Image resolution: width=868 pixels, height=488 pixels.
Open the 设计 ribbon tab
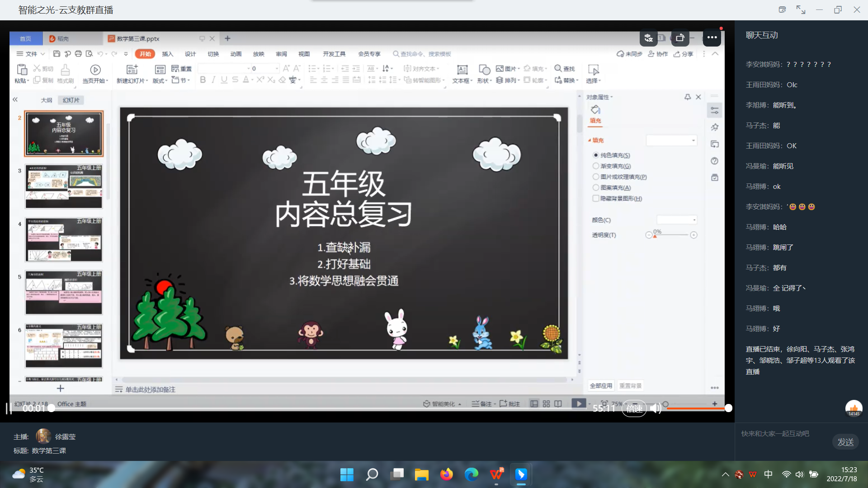[190, 54]
